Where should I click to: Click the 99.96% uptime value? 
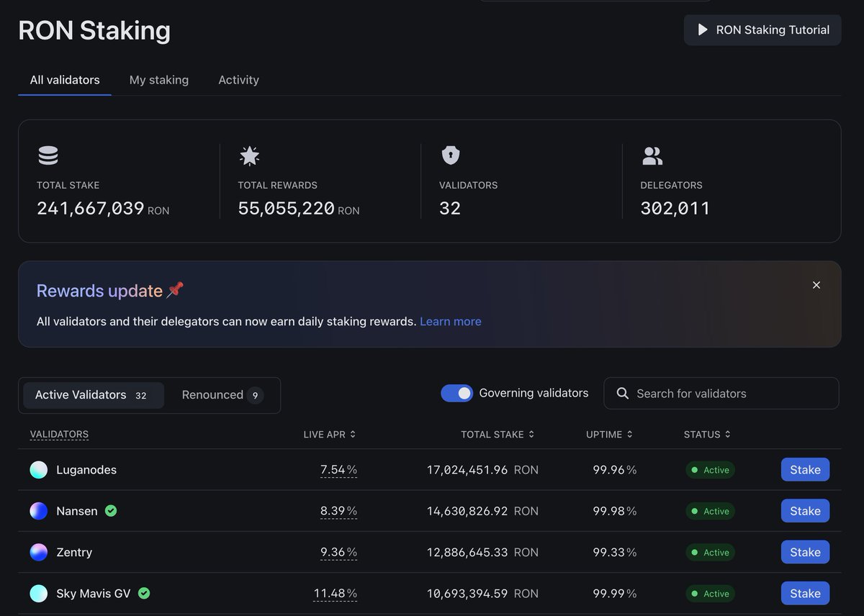click(615, 470)
